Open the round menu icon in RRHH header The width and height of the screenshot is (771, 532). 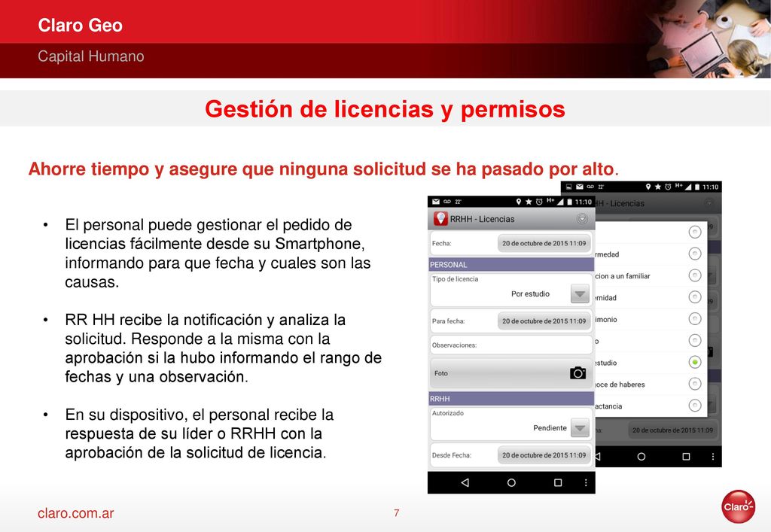(x=582, y=219)
